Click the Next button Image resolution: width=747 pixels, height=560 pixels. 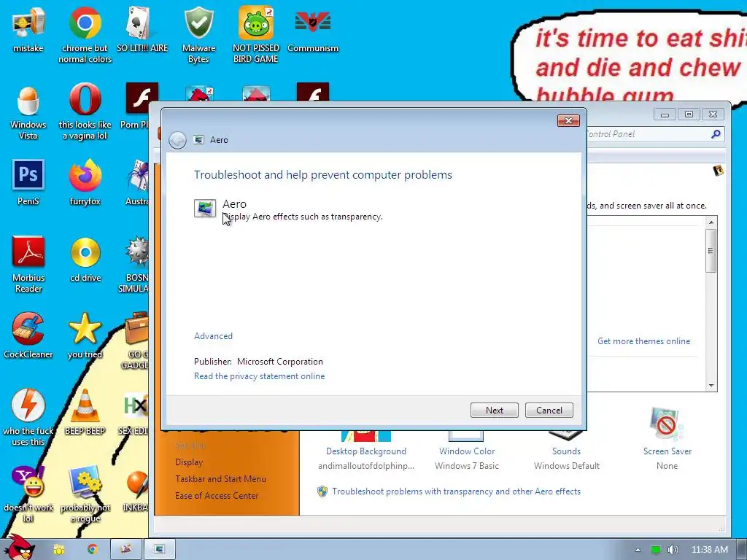click(494, 410)
